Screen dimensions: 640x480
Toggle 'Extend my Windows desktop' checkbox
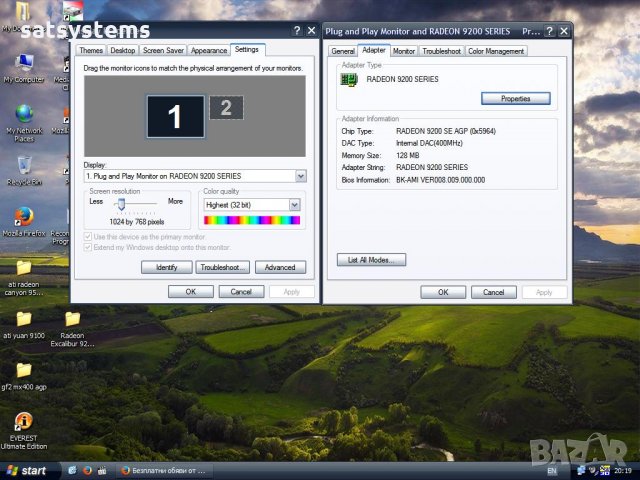(89, 247)
